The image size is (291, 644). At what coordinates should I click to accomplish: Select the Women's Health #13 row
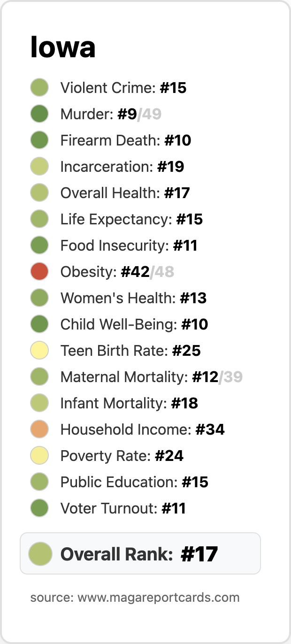click(118, 298)
